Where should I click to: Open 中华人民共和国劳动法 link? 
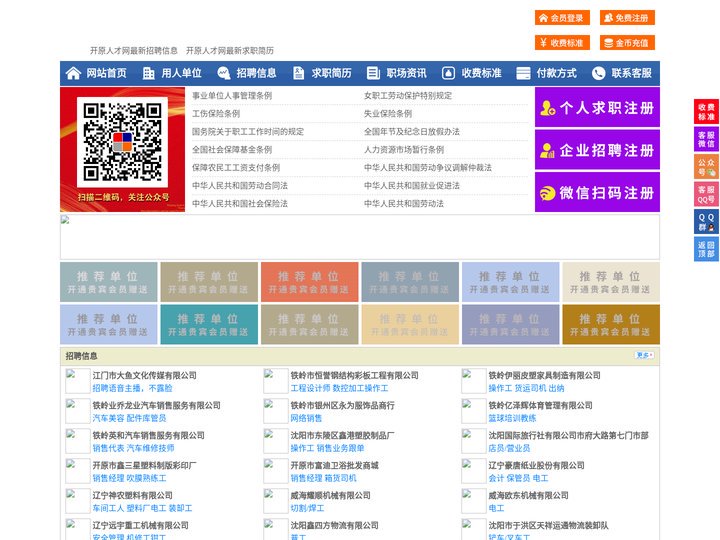pos(404,203)
